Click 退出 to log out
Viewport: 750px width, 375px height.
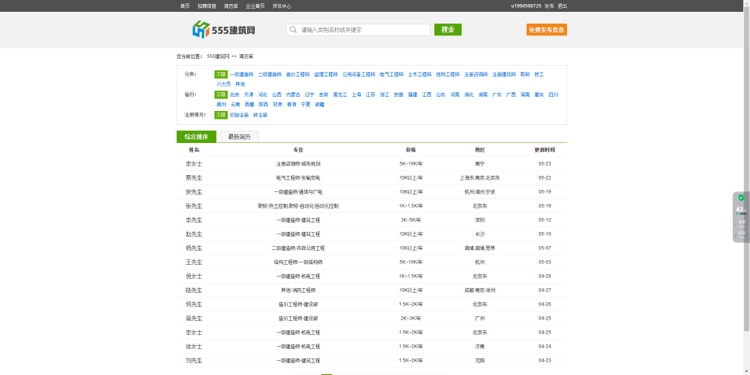coord(562,6)
